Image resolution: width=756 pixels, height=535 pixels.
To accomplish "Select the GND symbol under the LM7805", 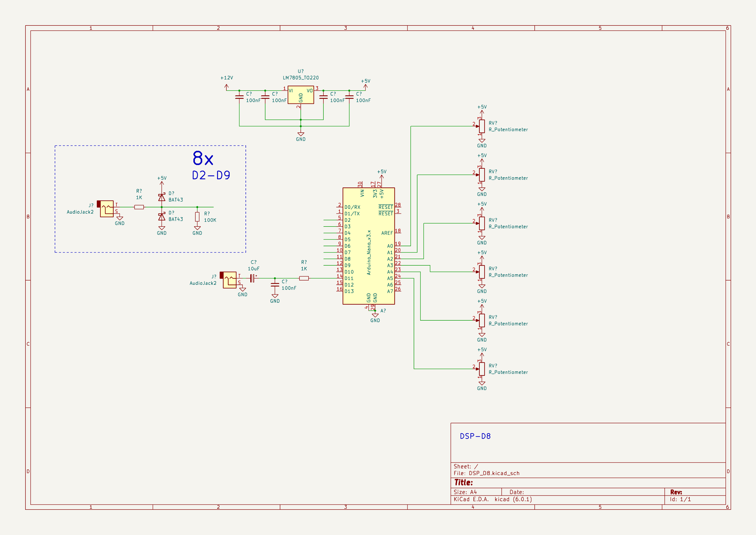I will (x=301, y=134).
